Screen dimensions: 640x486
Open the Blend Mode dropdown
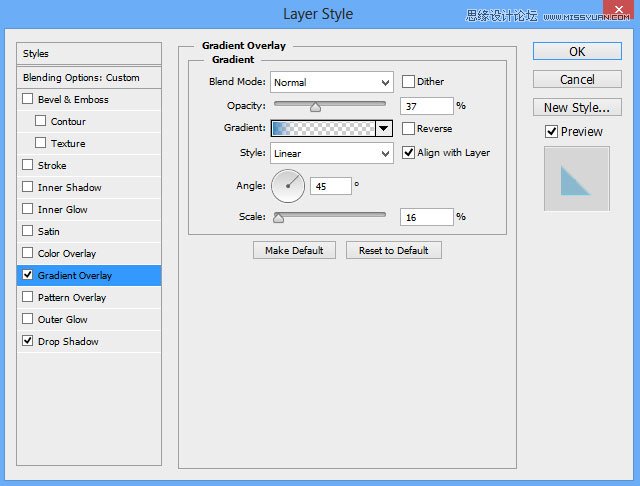coord(332,82)
